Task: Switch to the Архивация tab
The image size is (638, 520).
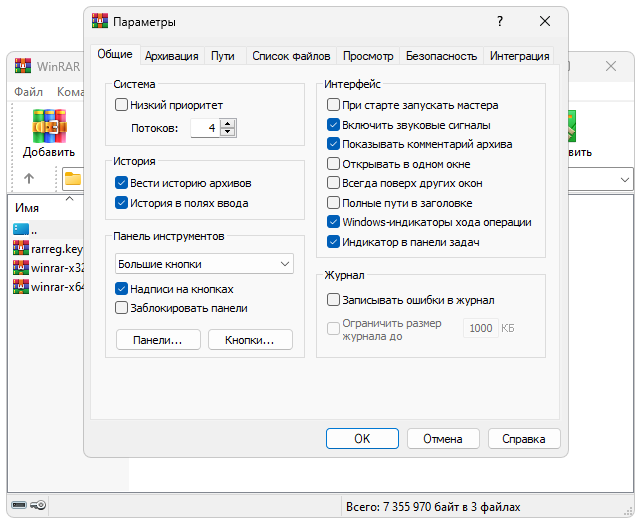Action: (x=172, y=56)
